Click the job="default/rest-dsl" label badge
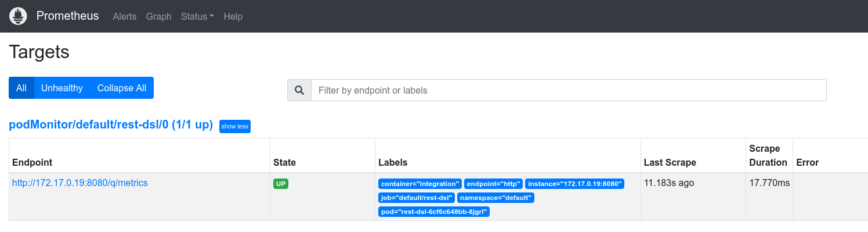The image size is (868, 232). coord(417,198)
